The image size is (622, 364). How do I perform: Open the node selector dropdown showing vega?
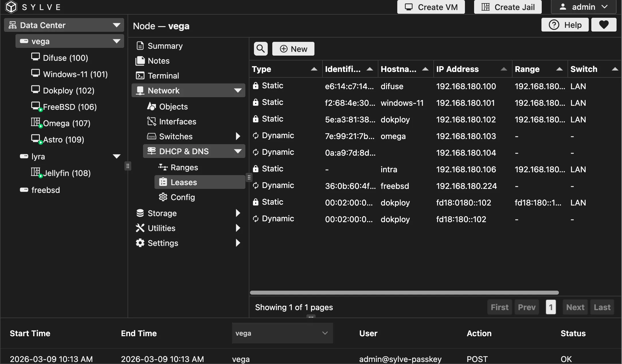[282, 333]
